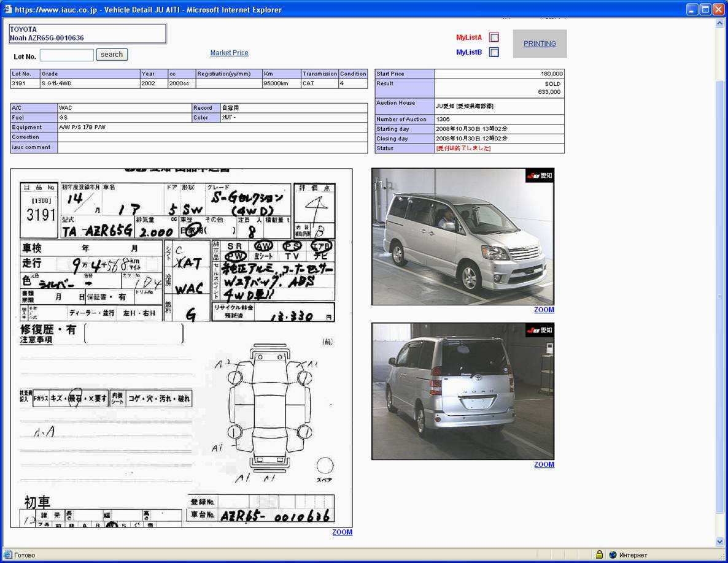Open ZOOM link under rear van photo
The height and width of the screenshot is (563, 728).
pos(544,464)
